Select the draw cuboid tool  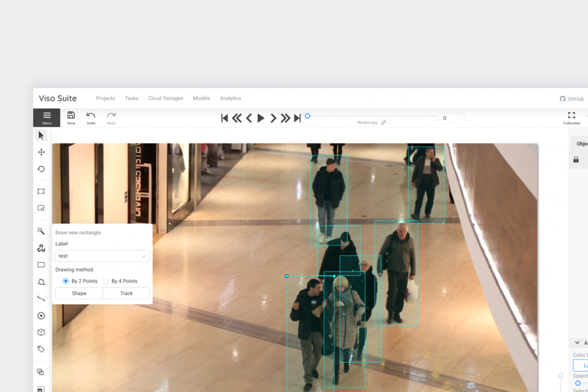pyautogui.click(x=41, y=332)
